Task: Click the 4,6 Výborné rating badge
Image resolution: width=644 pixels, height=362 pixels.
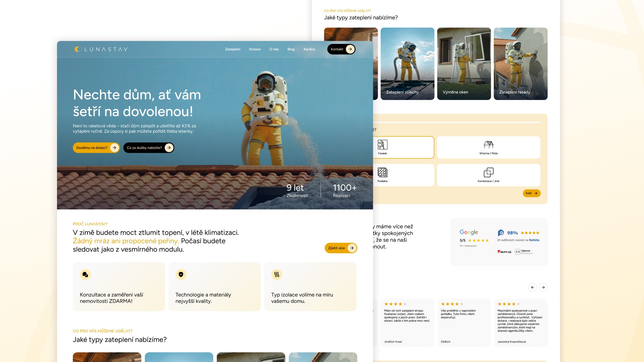Action: click(x=524, y=252)
